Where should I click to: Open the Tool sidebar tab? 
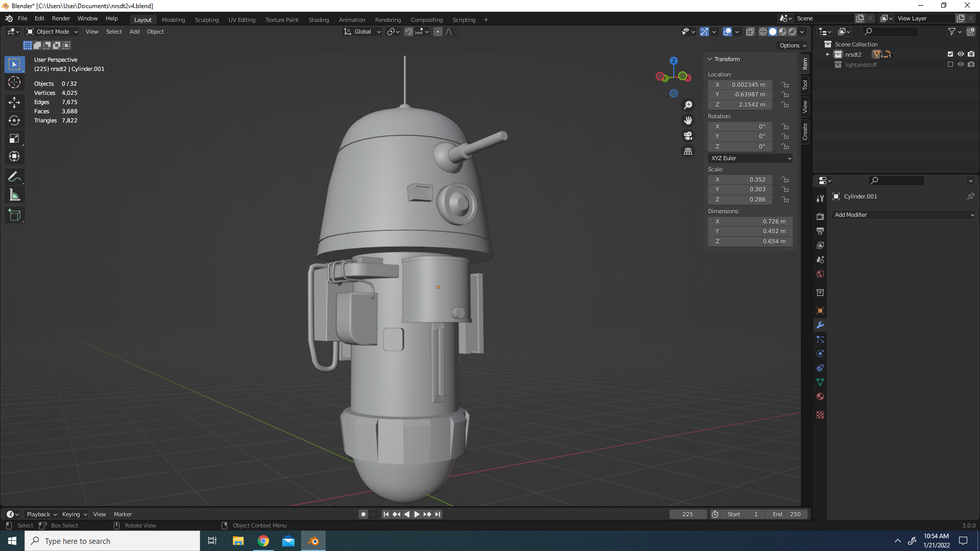pyautogui.click(x=805, y=85)
